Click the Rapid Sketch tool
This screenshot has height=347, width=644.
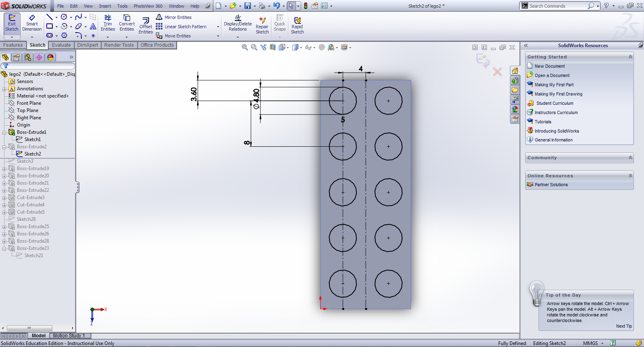pyautogui.click(x=297, y=25)
